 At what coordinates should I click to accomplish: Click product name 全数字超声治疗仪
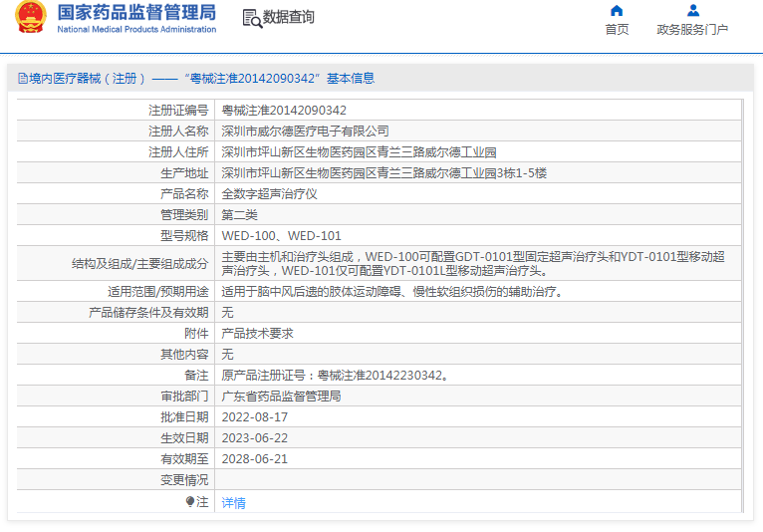click(x=269, y=194)
